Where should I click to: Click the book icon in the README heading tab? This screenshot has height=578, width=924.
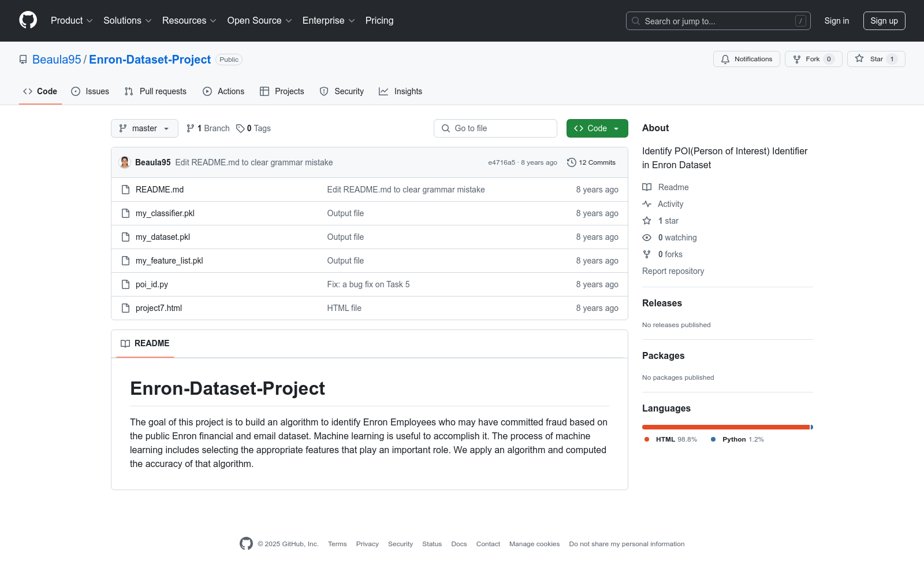point(125,343)
